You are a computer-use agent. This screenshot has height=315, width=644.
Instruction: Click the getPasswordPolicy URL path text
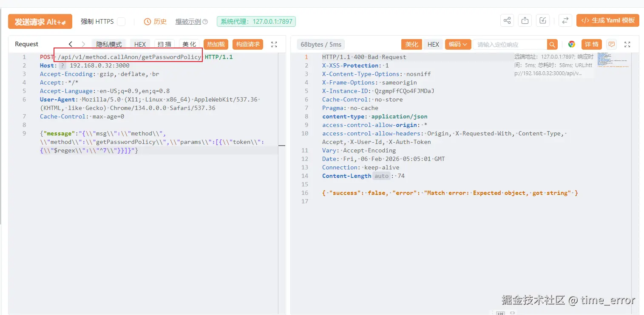click(x=130, y=57)
